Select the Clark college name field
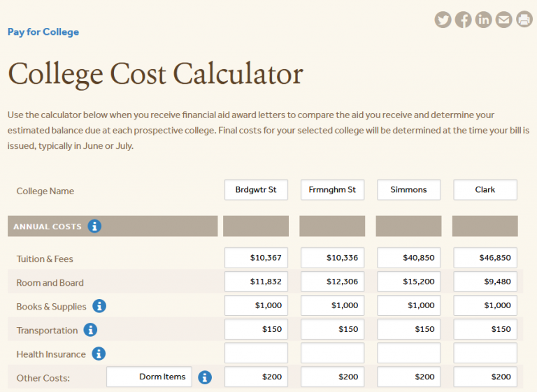This screenshot has width=537, height=392. coord(485,190)
